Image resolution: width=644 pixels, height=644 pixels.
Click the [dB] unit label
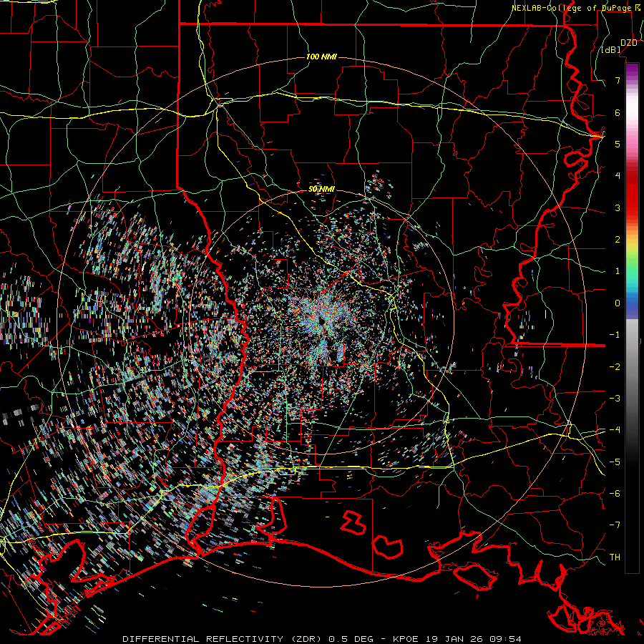point(611,49)
